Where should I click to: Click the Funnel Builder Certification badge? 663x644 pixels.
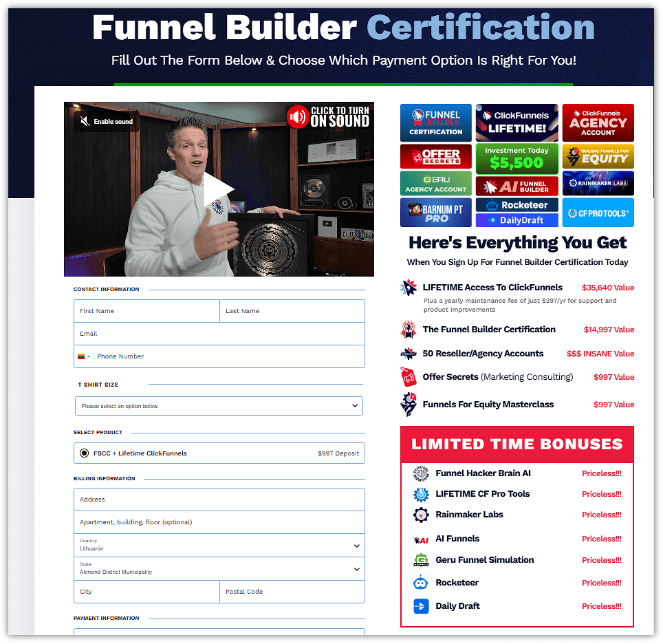pyautogui.click(x=435, y=122)
